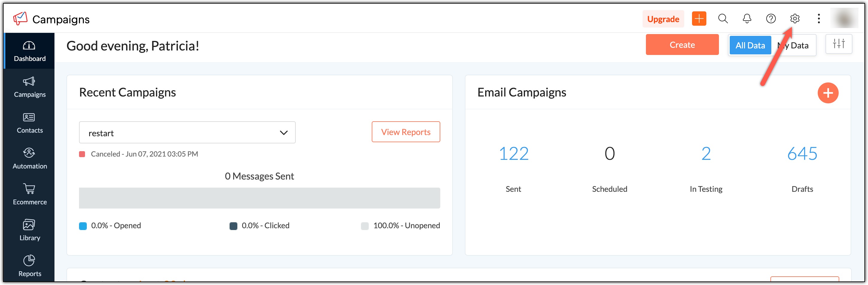Screen dimensions: 868x285
Task: Click the 645 Drafts count
Action: [x=802, y=154]
